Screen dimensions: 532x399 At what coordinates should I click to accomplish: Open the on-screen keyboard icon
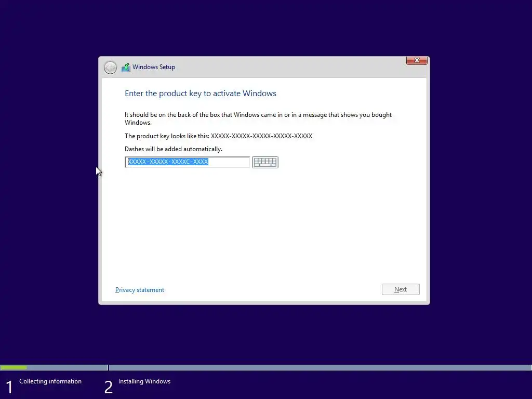[265, 162]
